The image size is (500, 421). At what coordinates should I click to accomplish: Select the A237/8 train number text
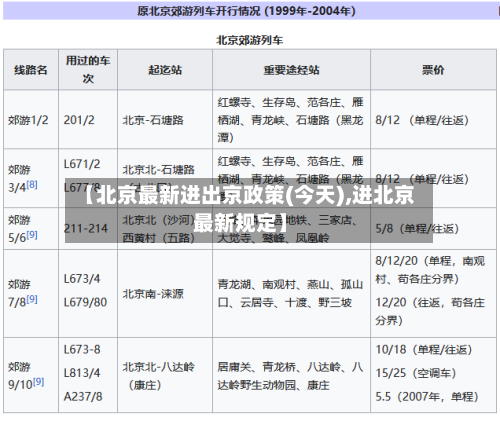pos(83,396)
